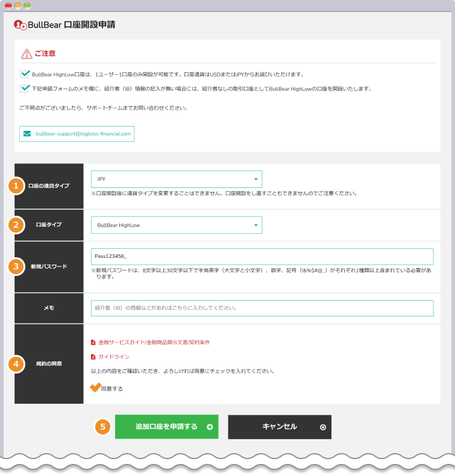Click the arrow icon on the green 追加口座を申請する button
Image resolution: width=455 pixels, height=476 pixels.
point(210,427)
